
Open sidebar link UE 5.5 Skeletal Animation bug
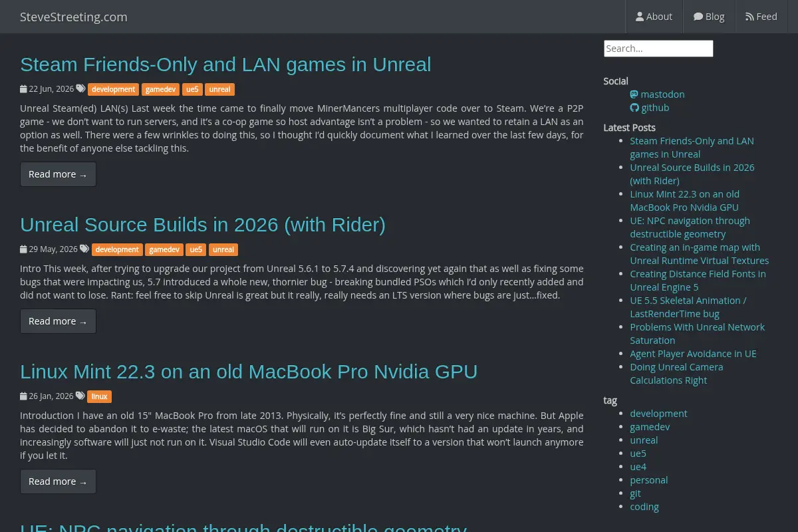[688, 307]
